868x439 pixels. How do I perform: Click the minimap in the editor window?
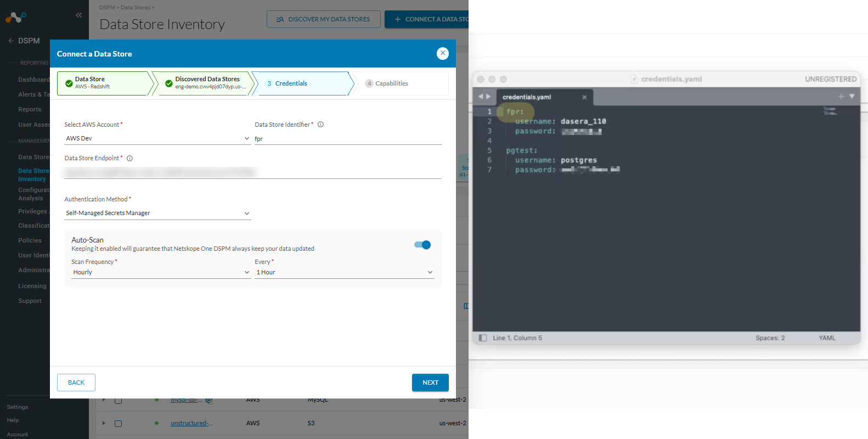click(x=830, y=111)
